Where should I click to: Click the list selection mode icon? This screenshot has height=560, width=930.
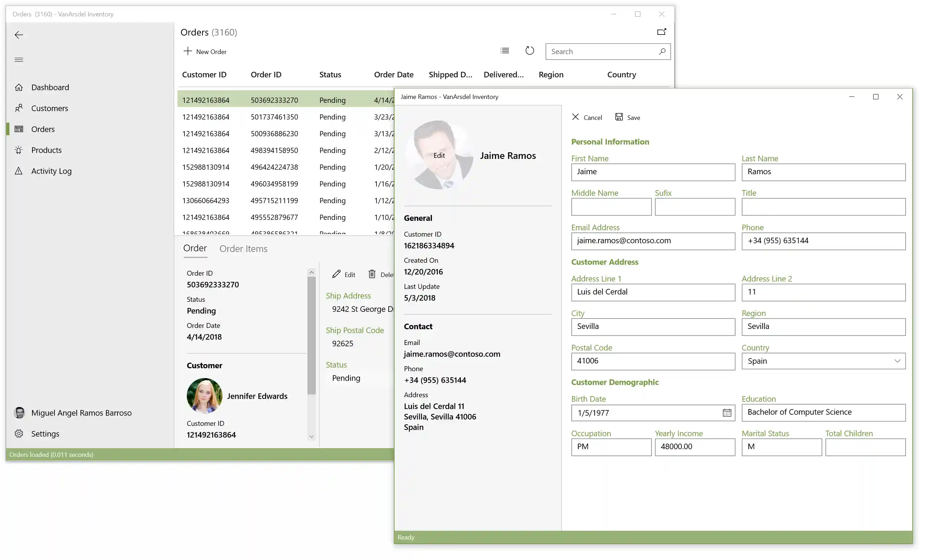505,51
